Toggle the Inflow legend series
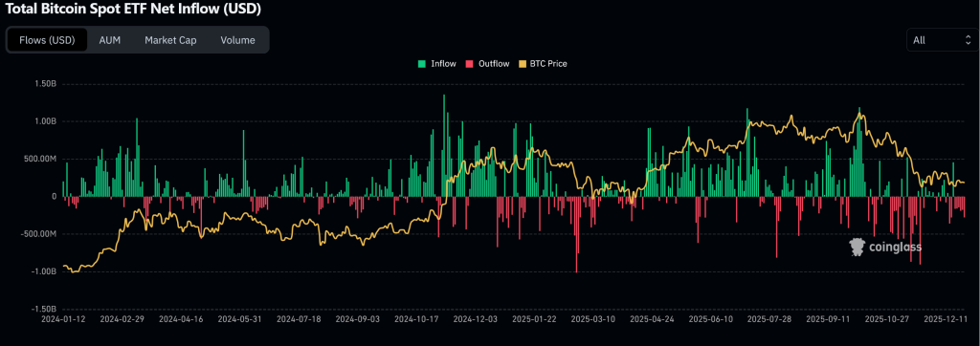The width and height of the screenshot is (980, 346). click(437, 64)
